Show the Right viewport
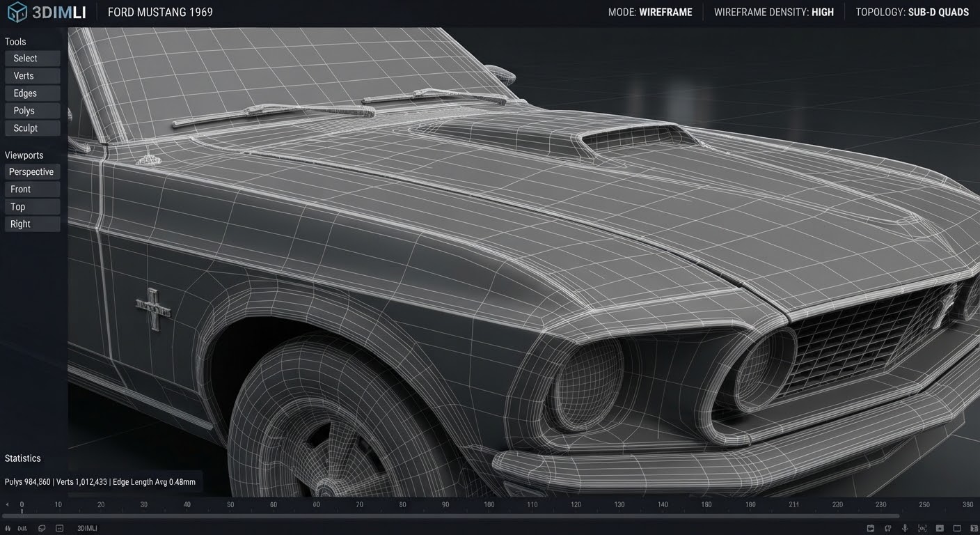980x535 pixels. [x=32, y=224]
